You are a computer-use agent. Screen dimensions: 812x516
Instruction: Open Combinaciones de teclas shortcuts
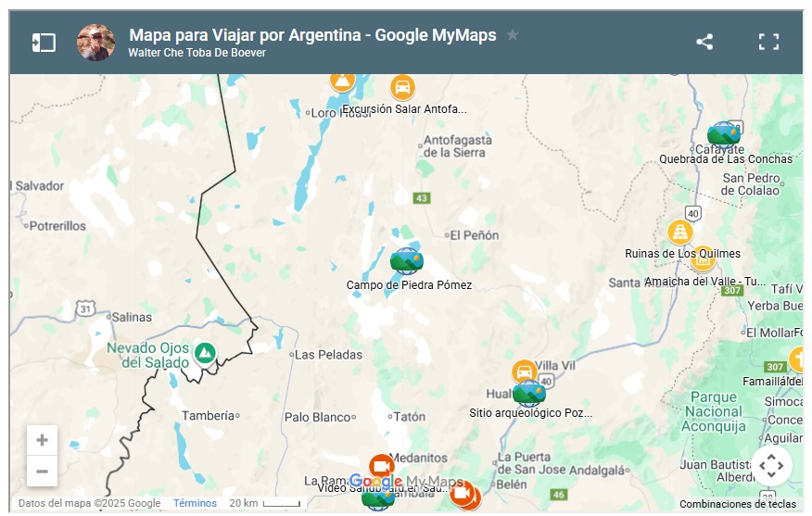738,504
